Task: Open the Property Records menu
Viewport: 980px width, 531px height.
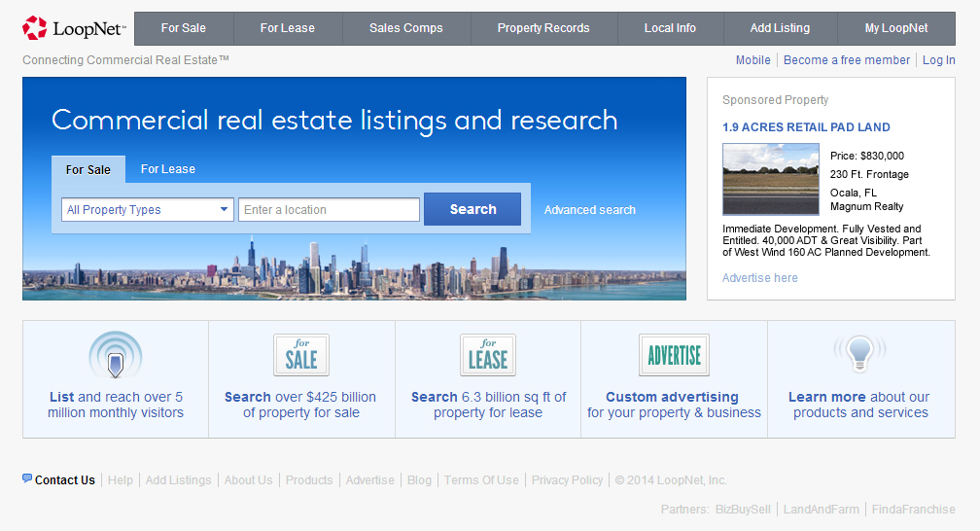Action: coord(543,28)
